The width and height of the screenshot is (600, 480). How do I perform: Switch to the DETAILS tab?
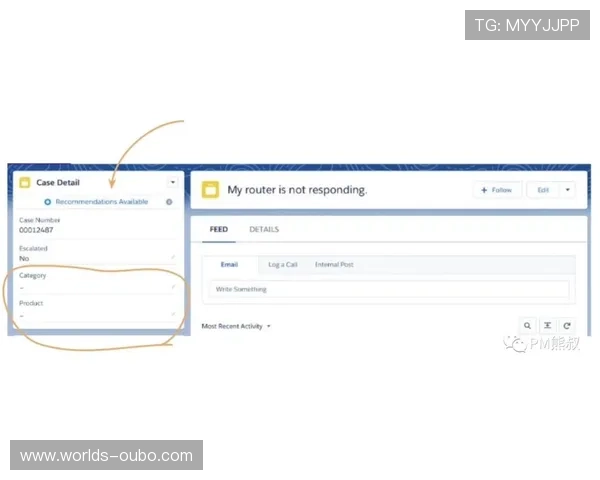(264, 230)
